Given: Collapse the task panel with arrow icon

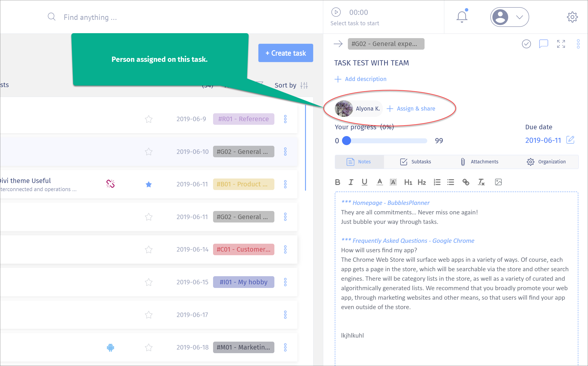Looking at the screenshot, I should click(x=338, y=44).
